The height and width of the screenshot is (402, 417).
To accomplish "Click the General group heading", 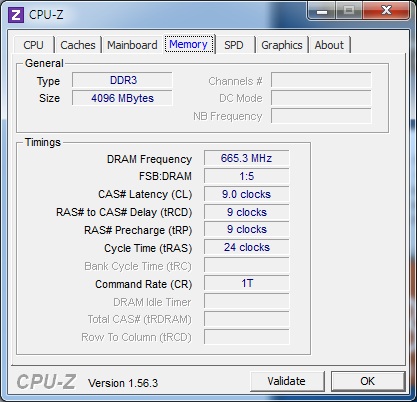I will pyautogui.click(x=44, y=63).
